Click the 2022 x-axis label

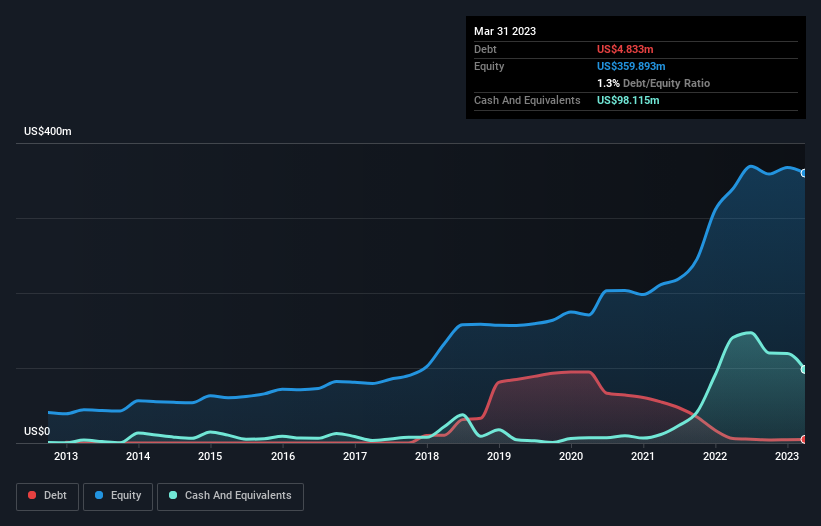pyautogui.click(x=715, y=456)
